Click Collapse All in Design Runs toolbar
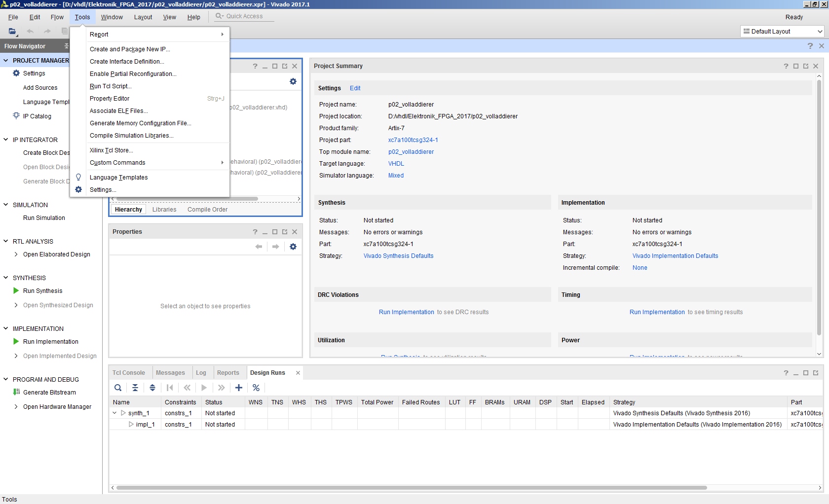The image size is (829, 504). [x=135, y=388]
